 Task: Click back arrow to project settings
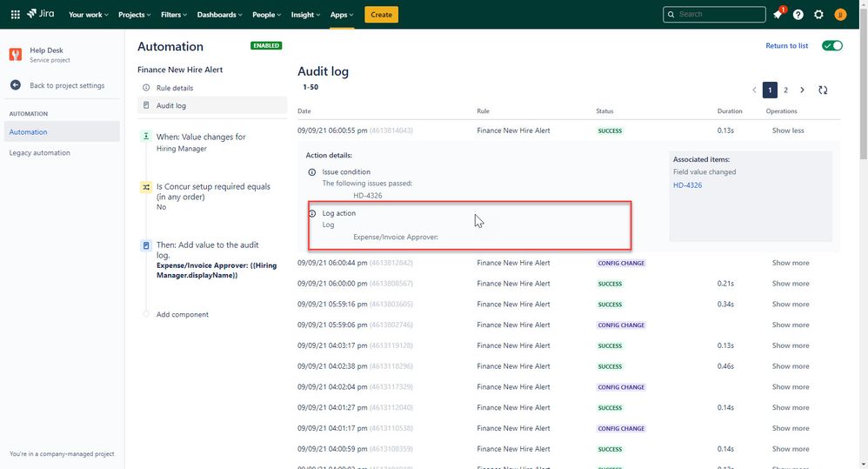pyautogui.click(x=16, y=85)
